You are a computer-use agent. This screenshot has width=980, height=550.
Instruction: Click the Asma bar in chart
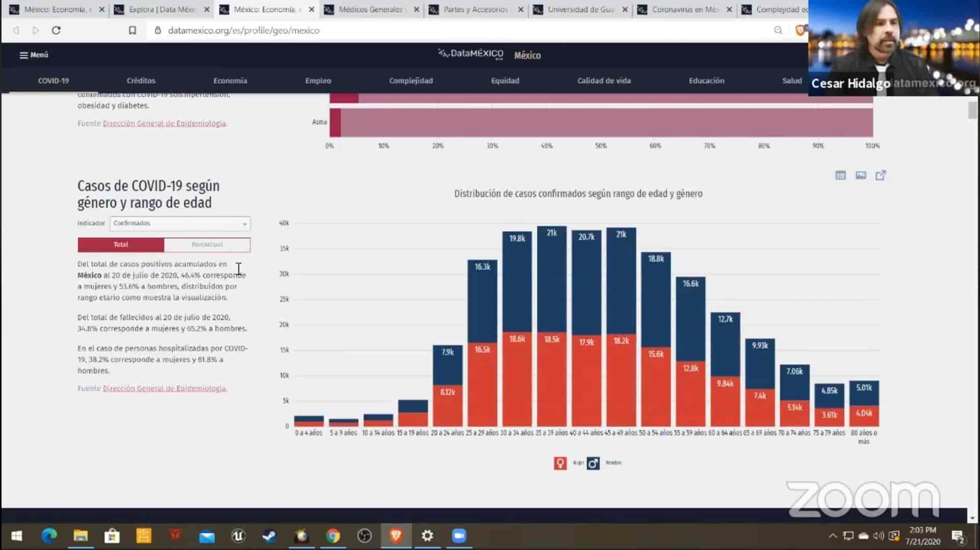(601, 122)
